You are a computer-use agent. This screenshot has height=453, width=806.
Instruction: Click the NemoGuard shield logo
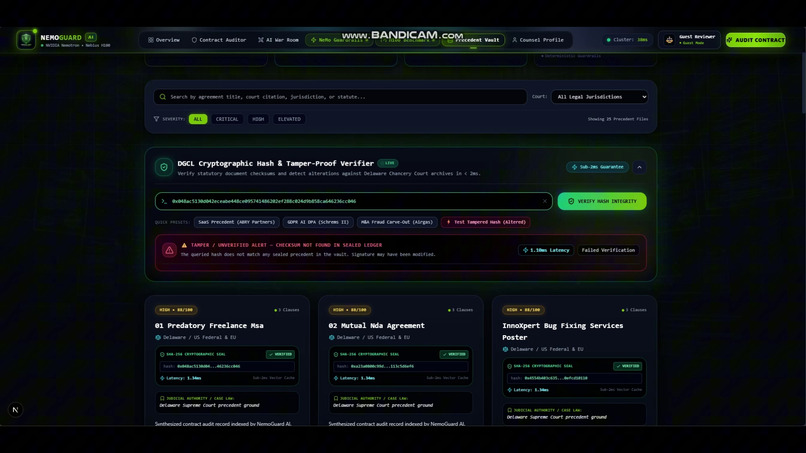26,40
